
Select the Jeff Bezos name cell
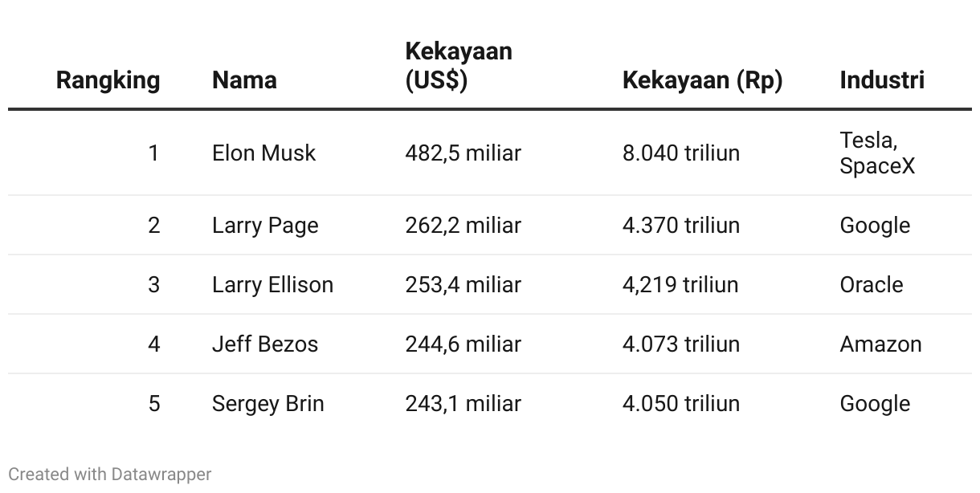[x=265, y=344]
